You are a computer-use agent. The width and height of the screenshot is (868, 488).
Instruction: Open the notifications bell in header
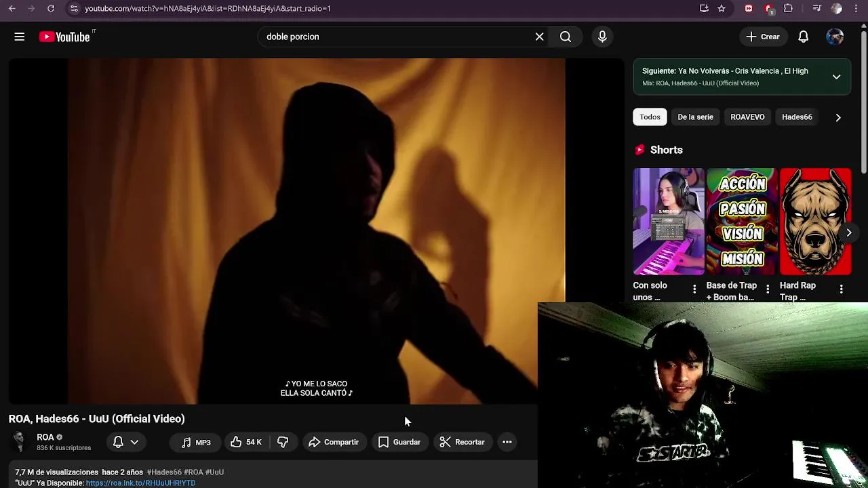coord(804,37)
